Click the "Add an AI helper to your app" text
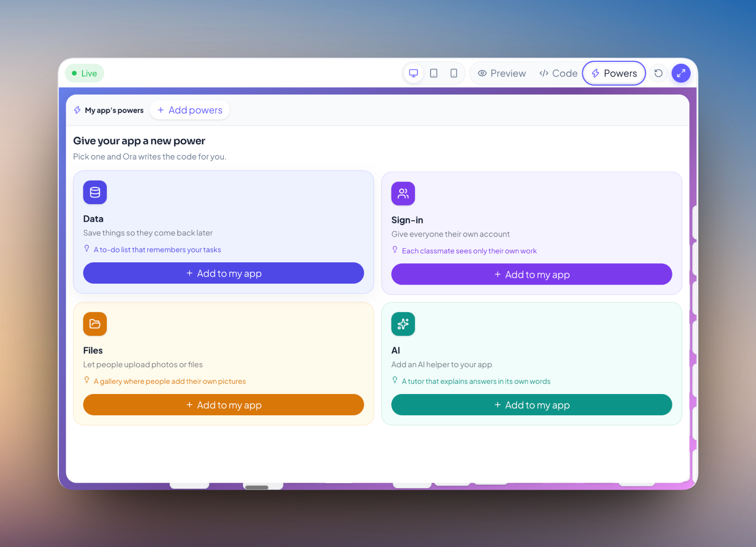Image resolution: width=756 pixels, height=547 pixels. [441, 365]
